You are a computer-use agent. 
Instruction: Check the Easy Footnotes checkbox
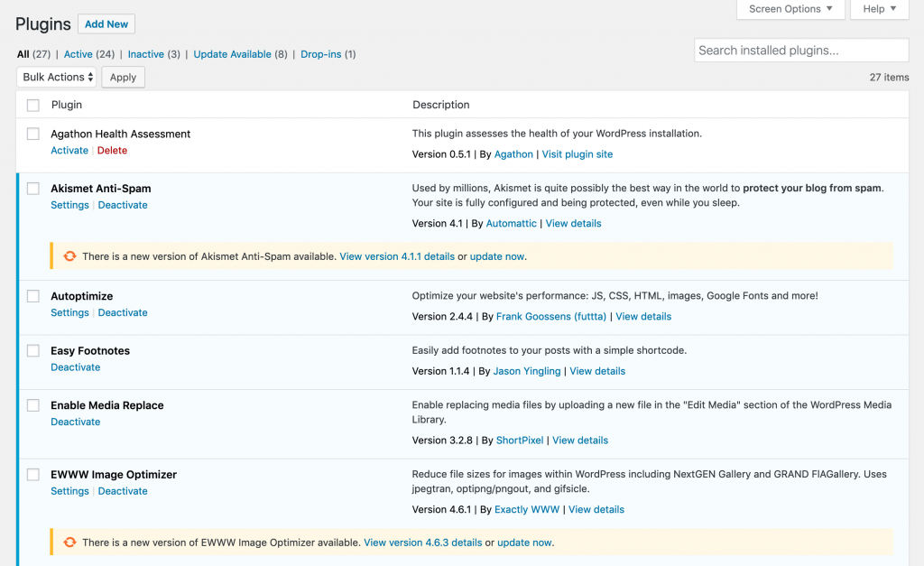(x=33, y=351)
